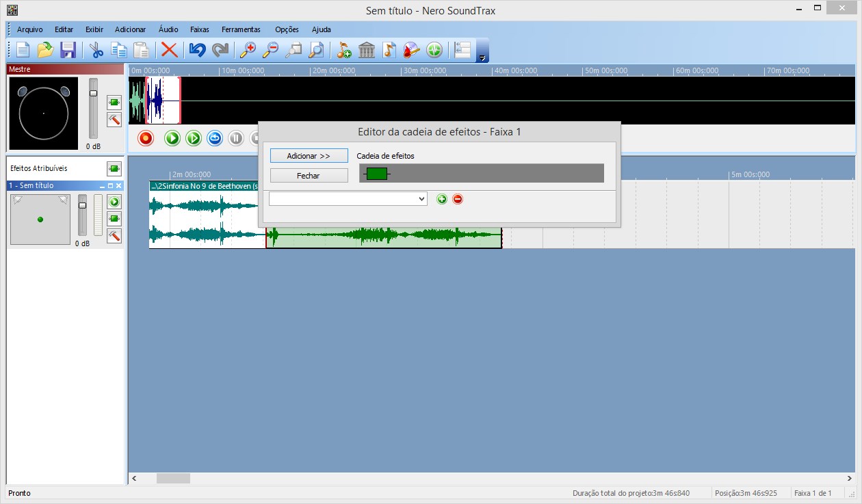Open track 1 effect chain icon
Viewport: 862px width, 504px height.
[114, 219]
